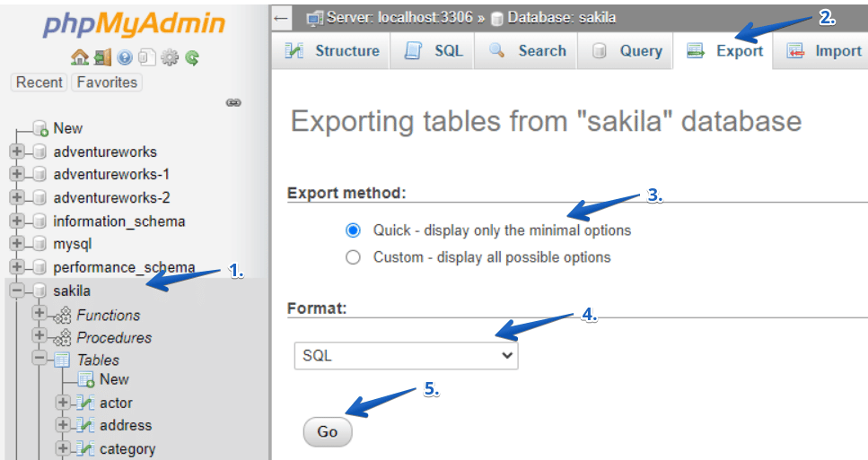This screenshot has height=460, width=868.
Task: Collapse the sakila database node
Action: (17, 291)
